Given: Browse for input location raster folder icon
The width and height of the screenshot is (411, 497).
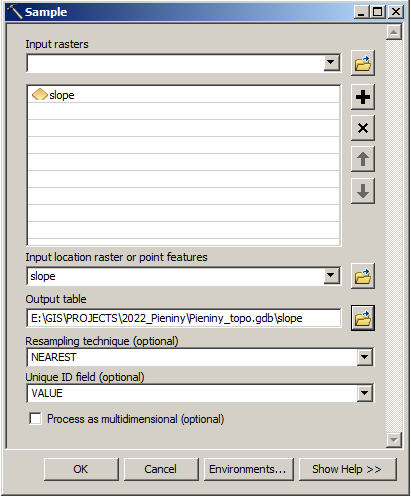Looking at the screenshot, I should (x=363, y=276).
